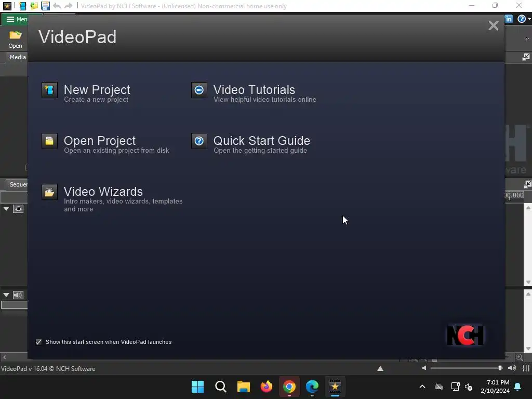Viewport: 532px width, 399px height.
Task: Click Save floppy icon in title bar
Action: (45, 6)
